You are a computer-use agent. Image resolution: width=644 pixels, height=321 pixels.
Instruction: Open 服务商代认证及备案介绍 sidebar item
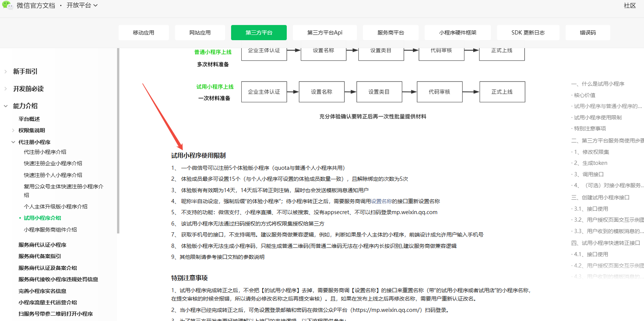48,268
